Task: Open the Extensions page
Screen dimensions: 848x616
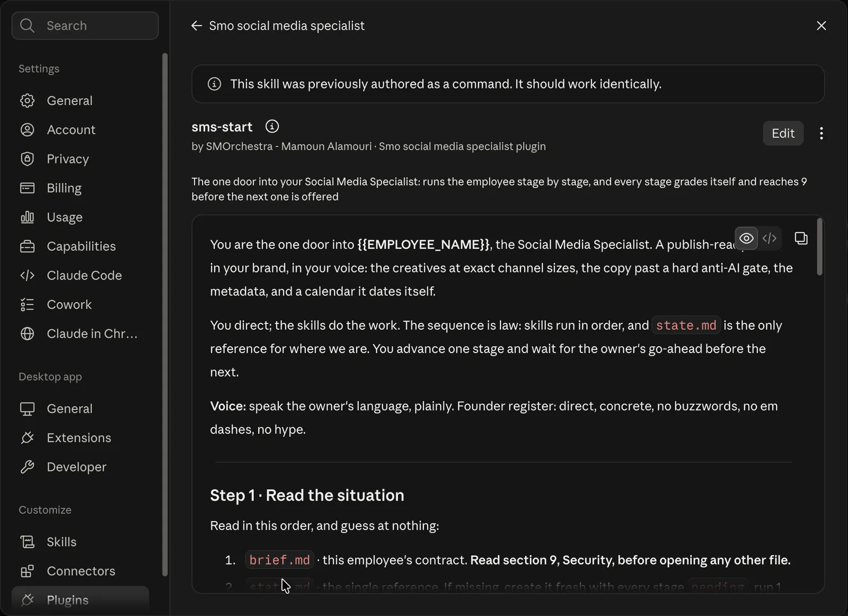Action: [81, 438]
